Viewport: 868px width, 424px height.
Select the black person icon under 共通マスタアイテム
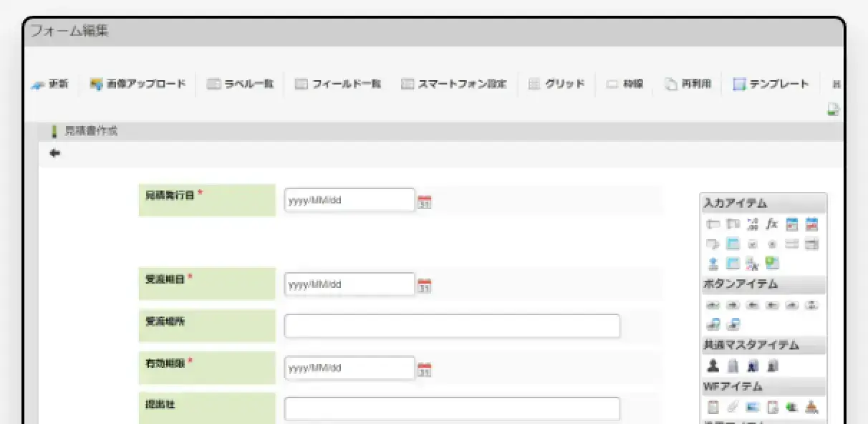click(x=713, y=366)
